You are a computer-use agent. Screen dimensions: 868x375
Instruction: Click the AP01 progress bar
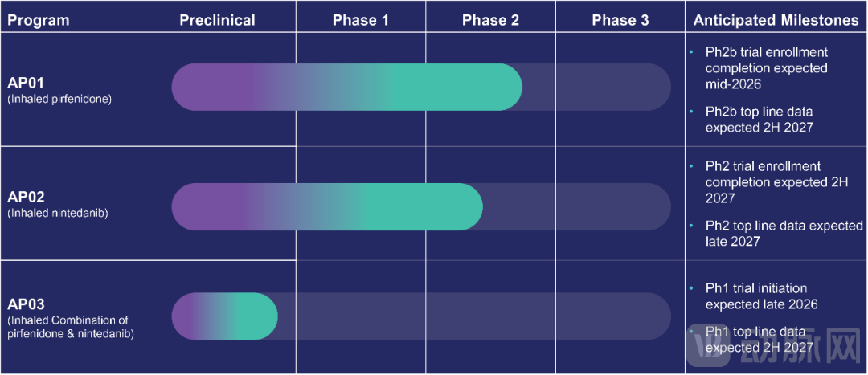(347, 87)
